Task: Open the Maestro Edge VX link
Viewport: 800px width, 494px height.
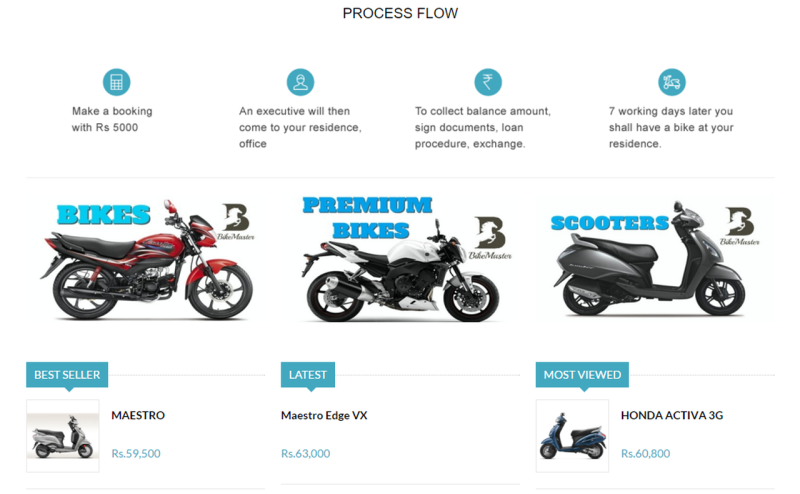Action: pos(324,415)
